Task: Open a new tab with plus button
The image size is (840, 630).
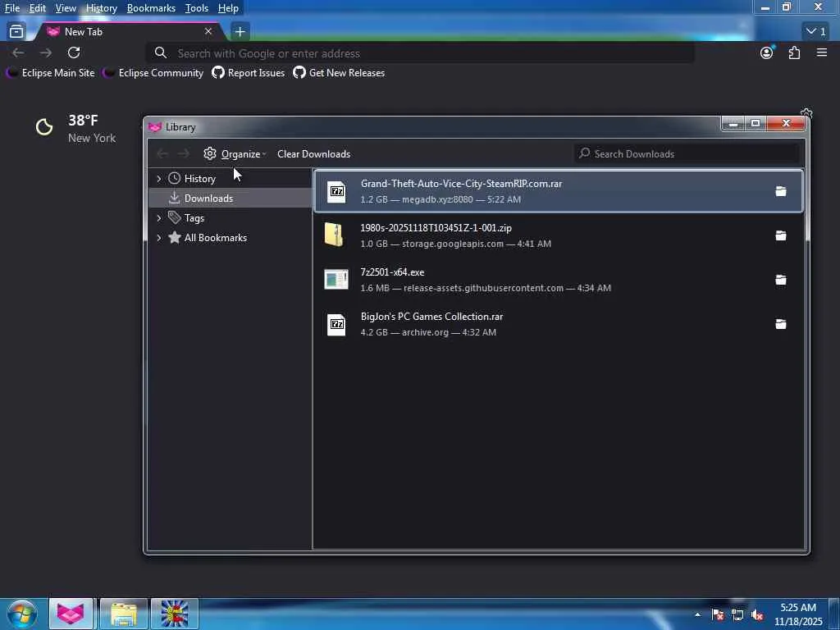Action: pos(240,32)
